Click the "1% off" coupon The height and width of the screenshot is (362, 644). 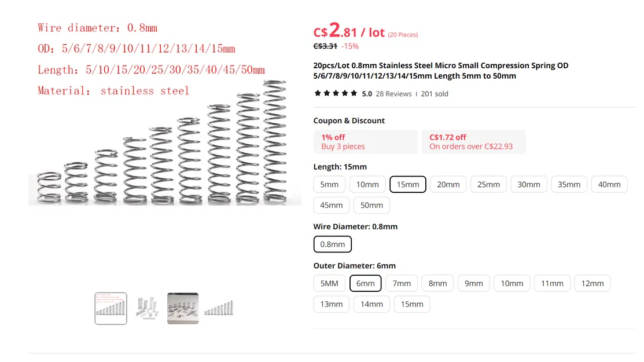pyautogui.click(x=365, y=142)
